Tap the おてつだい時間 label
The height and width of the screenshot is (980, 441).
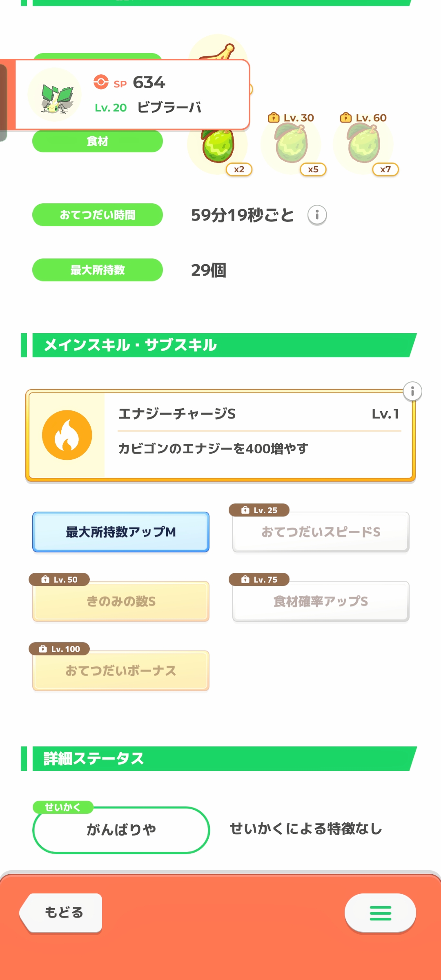(98, 215)
